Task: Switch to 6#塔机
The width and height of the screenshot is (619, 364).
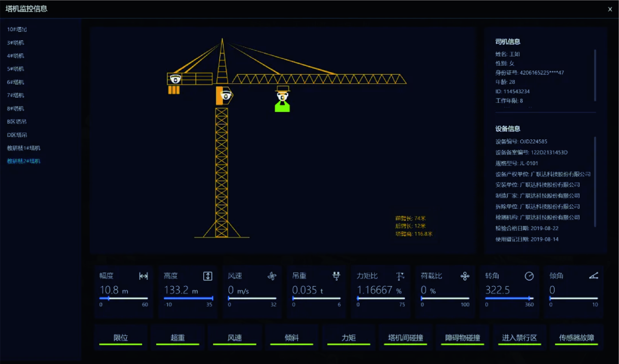Action: tap(15, 82)
